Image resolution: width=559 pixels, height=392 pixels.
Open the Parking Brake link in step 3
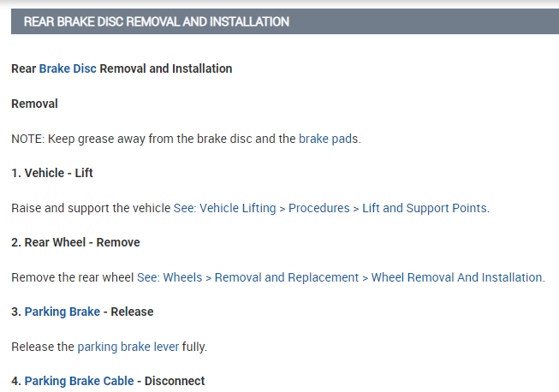62,312
